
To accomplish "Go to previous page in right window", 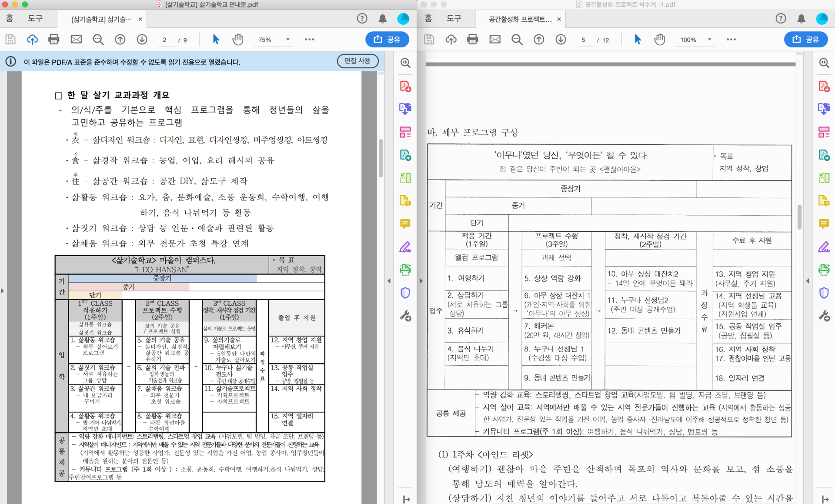I will (539, 40).
